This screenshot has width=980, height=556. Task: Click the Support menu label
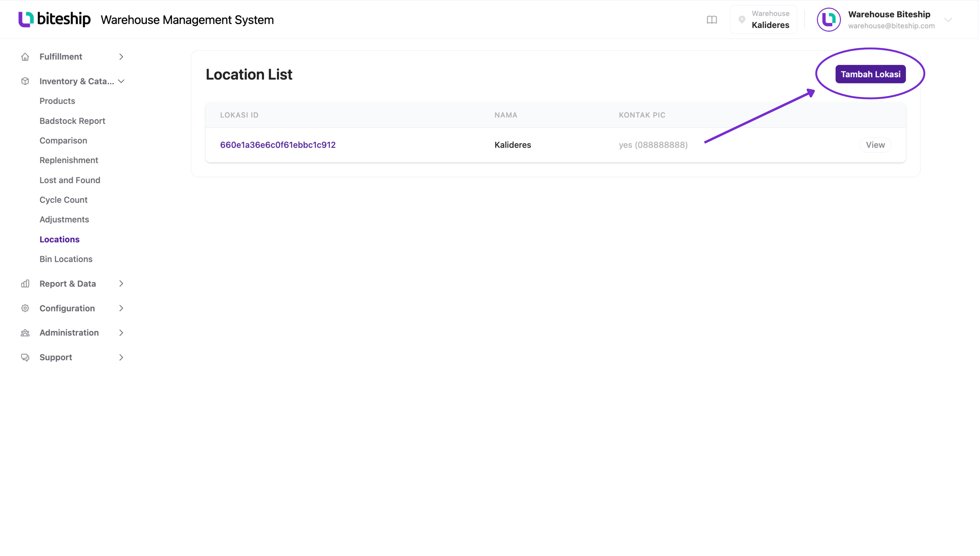pyautogui.click(x=56, y=357)
